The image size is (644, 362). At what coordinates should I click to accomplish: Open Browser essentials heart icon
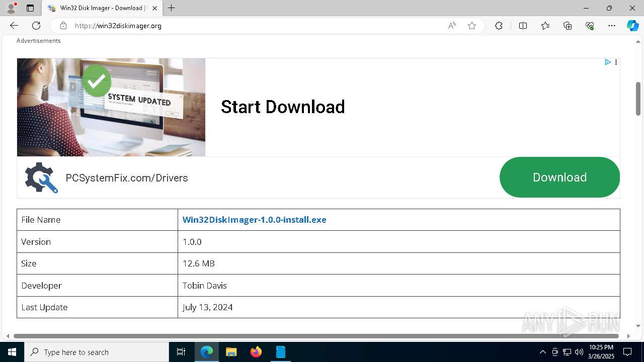point(590,26)
